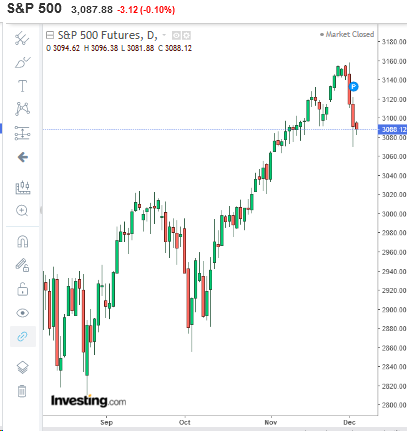Screen dimensions: 407x431
Task: Click the 3088.12 current price label
Action: coord(393,129)
